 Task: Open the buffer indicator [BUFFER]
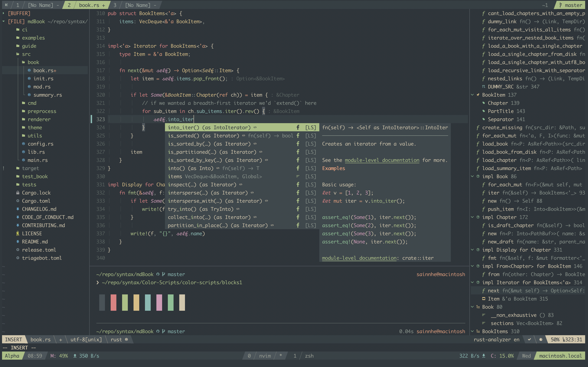20,13
